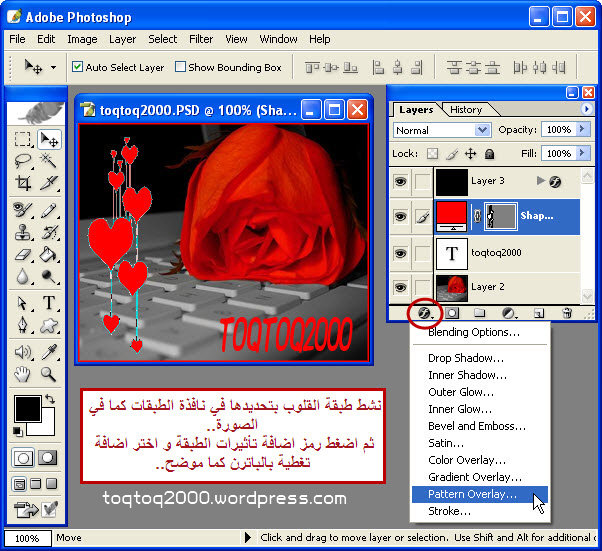Click the foreground color swatch
Screen dimensions: 602x551
(27, 407)
